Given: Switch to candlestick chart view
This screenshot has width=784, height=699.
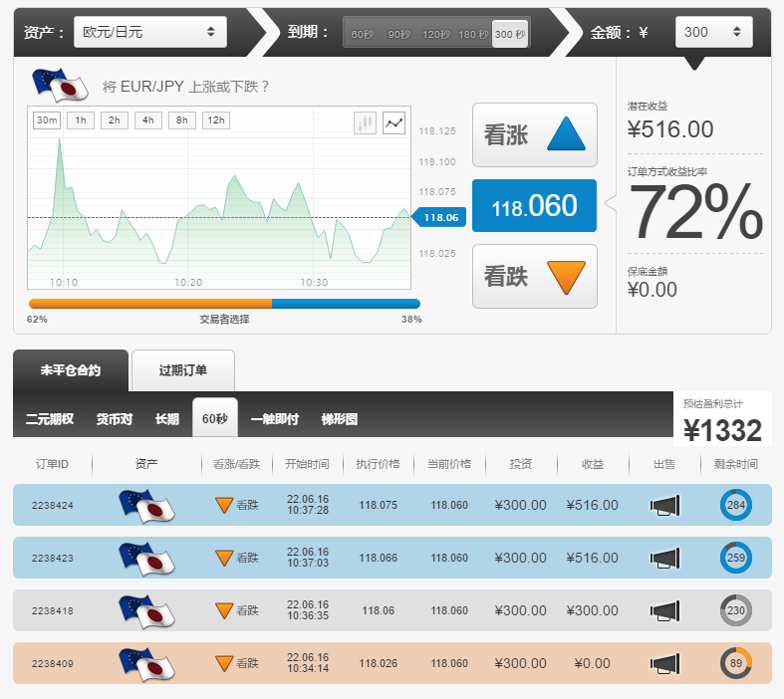Looking at the screenshot, I should click(365, 122).
